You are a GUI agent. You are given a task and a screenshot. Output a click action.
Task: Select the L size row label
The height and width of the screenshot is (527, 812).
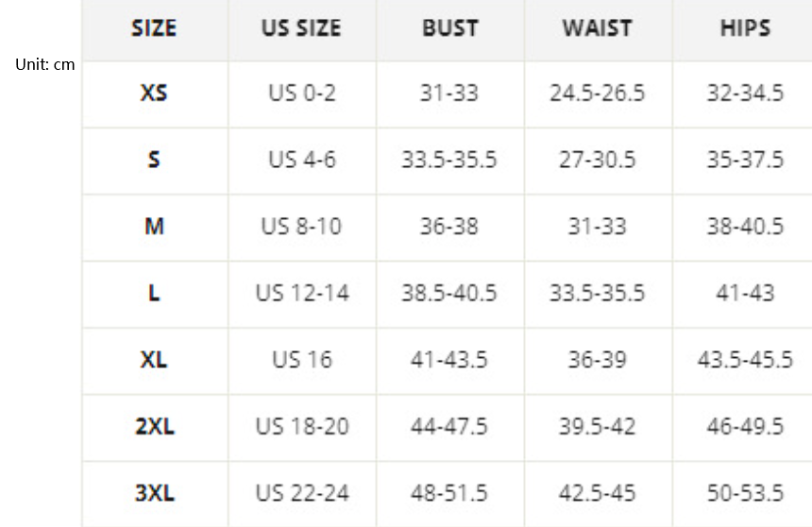154,294
